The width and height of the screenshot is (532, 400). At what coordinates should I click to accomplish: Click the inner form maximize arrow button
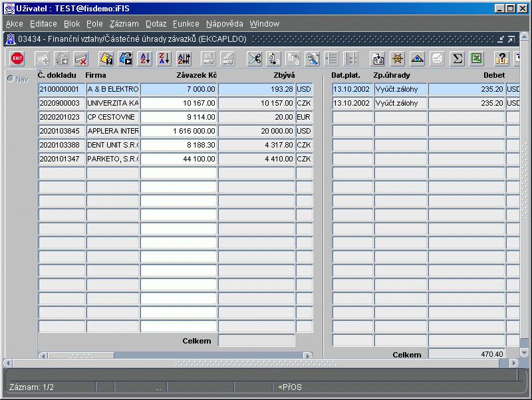click(x=511, y=39)
